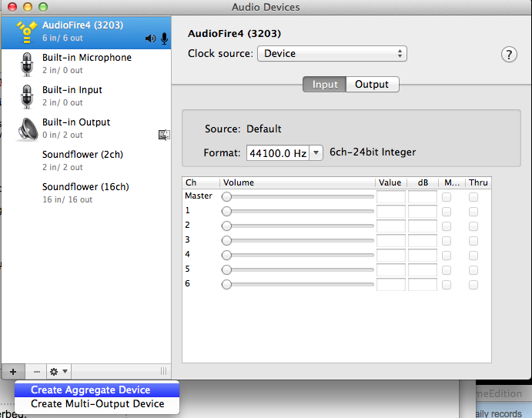This screenshot has width=532, height=418.
Task: Click the Value column header
Action: (390, 182)
